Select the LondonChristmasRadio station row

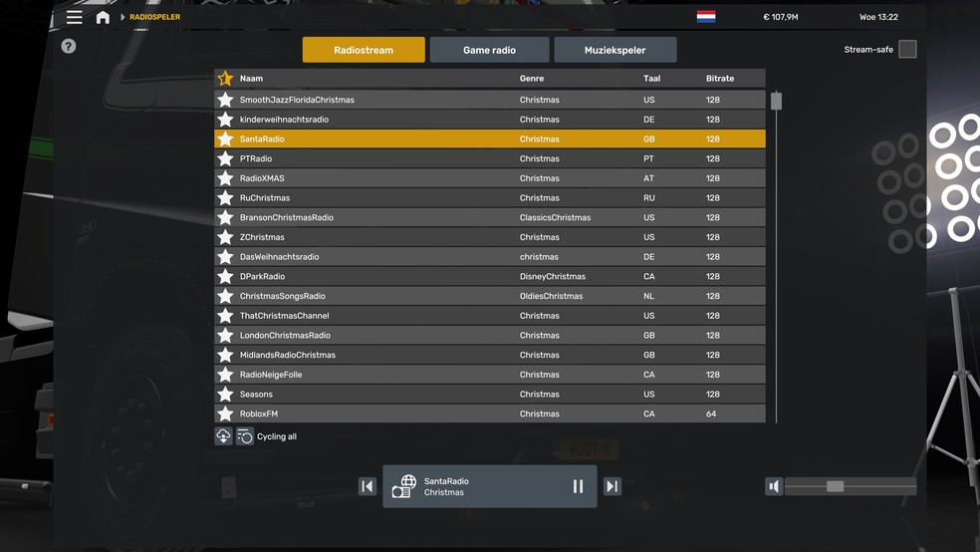pos(490,335)
